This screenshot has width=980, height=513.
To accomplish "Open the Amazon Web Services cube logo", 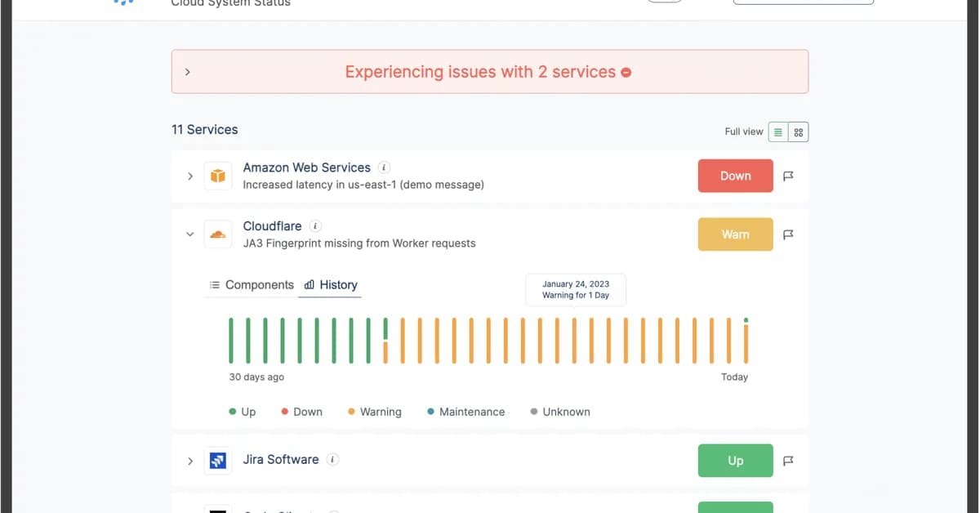I will click(x=217, y=176).
